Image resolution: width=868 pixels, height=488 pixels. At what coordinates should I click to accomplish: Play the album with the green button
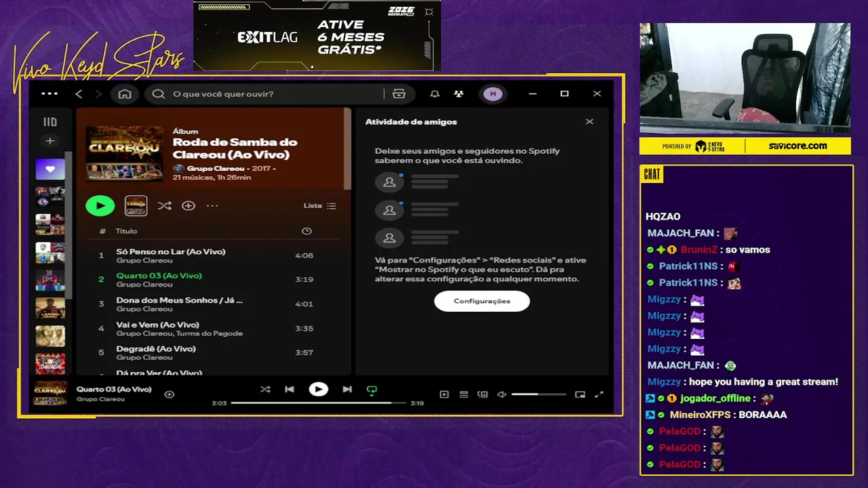click(x=100, y=205)
